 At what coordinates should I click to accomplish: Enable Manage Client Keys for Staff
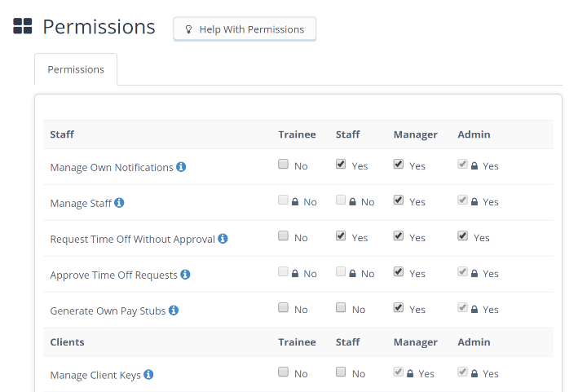click(x=341, y=372)
